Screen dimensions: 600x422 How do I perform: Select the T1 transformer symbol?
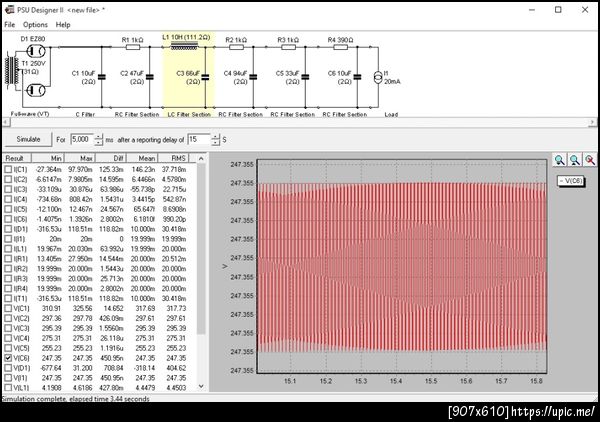[x=12, y=72]
